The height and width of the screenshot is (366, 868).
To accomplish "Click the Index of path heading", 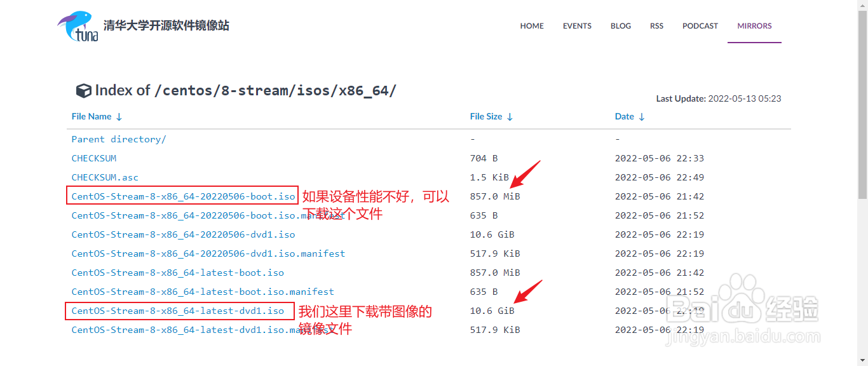I will [246, 91].
